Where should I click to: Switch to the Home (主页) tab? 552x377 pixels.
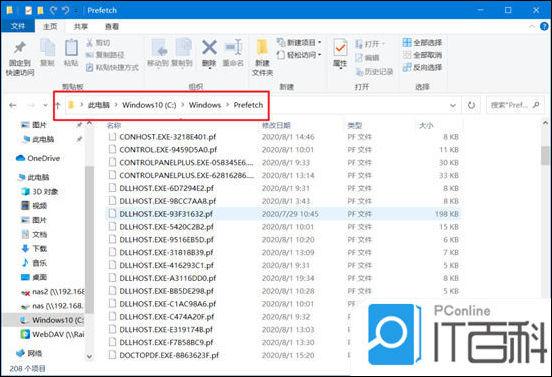pos(50,26)
